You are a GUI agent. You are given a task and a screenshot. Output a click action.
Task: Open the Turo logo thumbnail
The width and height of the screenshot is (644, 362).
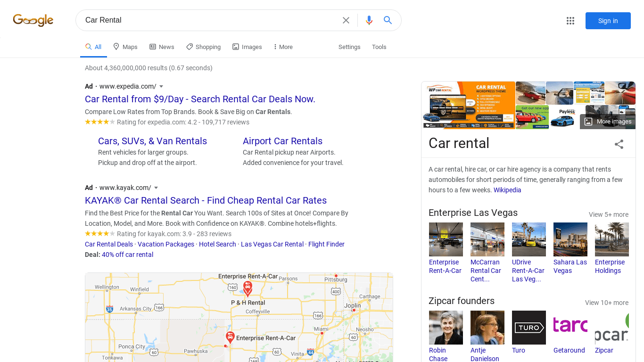point(529,328)
